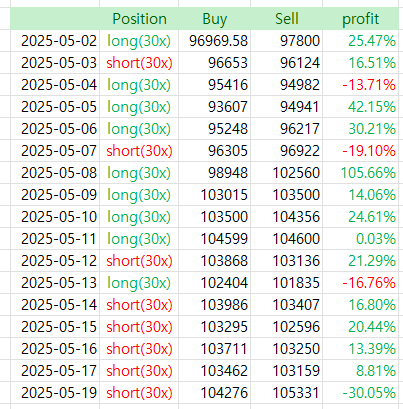Select profit cell 105.66%
This screenshot has height=409, width=403.
pyautogui.click(x=360, y=173)
